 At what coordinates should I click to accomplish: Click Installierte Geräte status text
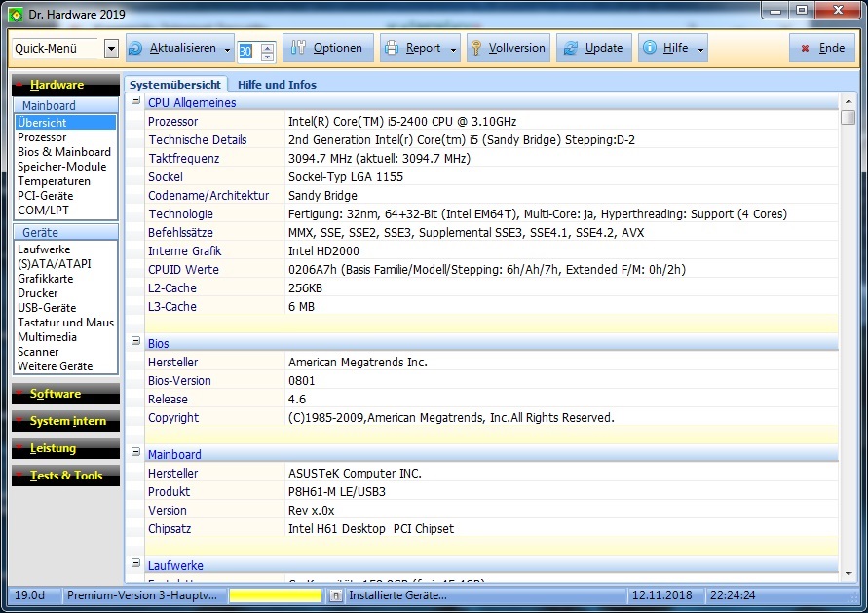(x=397, y=595)
